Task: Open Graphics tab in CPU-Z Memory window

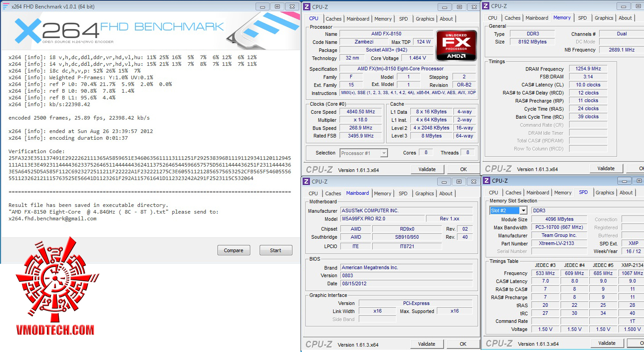Action: 604,18
